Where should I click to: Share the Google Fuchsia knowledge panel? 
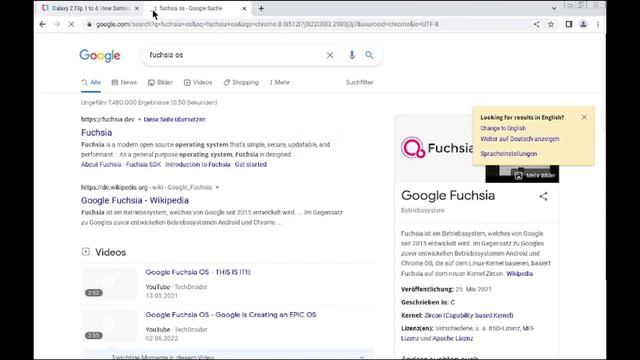pyautogui.click(x=543, y=196)
